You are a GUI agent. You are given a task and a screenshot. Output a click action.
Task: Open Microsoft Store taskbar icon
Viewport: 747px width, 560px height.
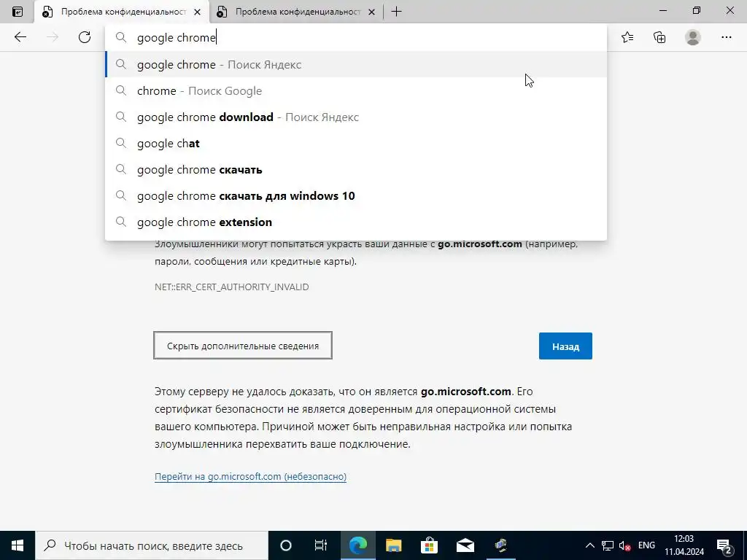coord(429,545)
